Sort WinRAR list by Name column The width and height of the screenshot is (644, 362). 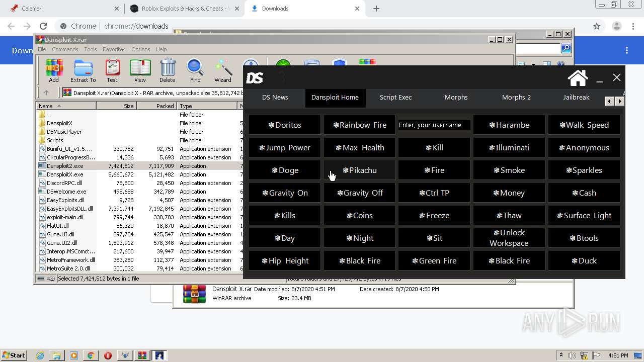(66, 106)
